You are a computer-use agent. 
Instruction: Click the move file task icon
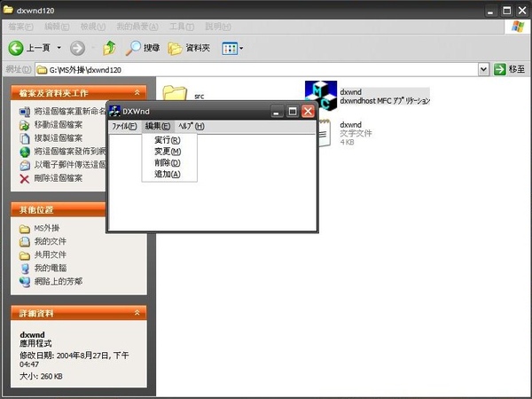click(x=25, y=125)
